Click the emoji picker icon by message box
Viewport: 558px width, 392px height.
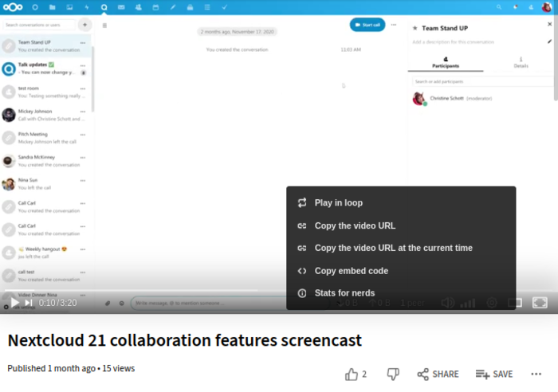pyautogui.click(x=122, y=303)
